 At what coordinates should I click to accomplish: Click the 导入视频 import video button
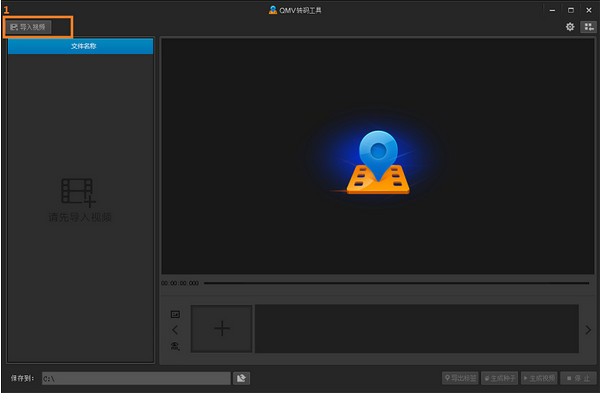28,27
